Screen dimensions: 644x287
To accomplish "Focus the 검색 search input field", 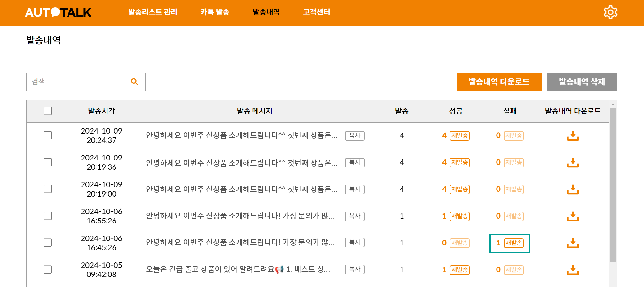I will coord(78,82).
